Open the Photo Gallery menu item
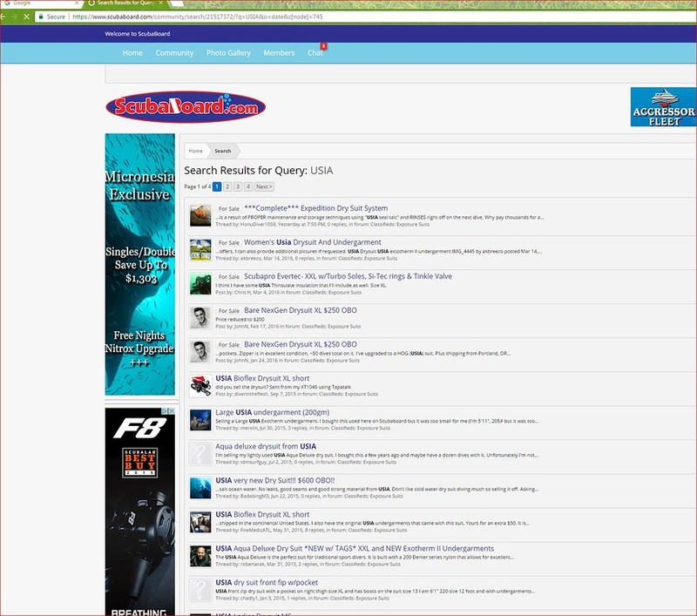Image resolution: width=697 pixels, height=616 pixels. pos(228,53)
